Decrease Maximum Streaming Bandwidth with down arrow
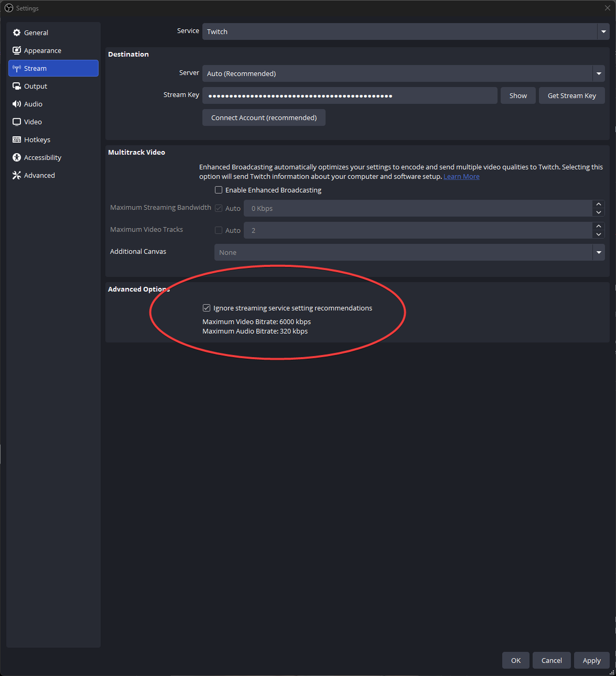This screenshot has height=676, width=616. 599,212
